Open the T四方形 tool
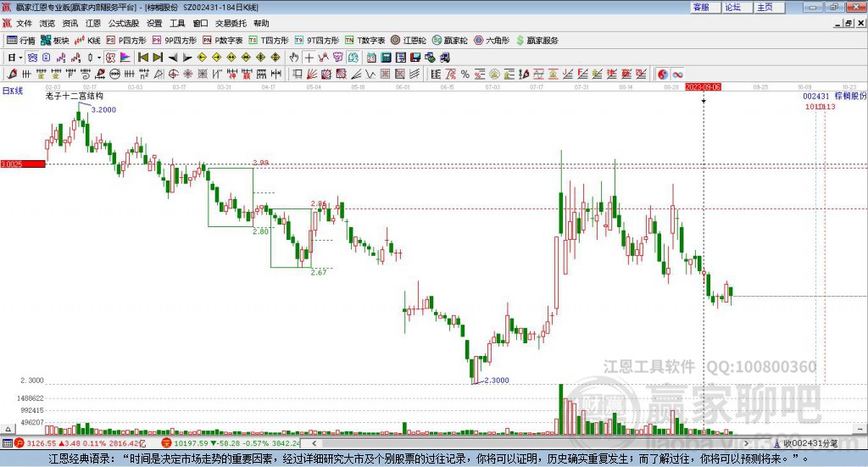This screenshot has height=467, width=868. [269, 41]
